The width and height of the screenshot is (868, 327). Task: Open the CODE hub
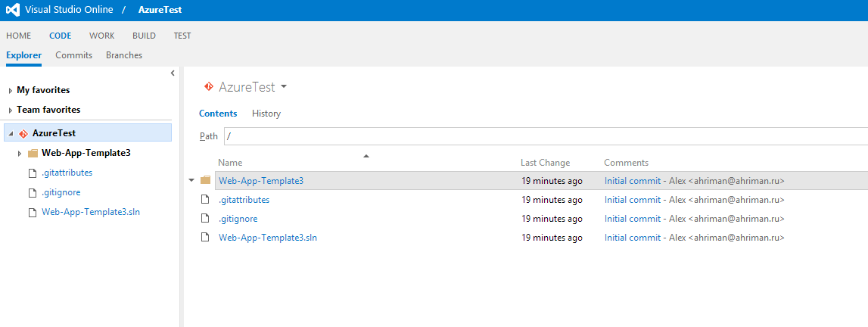(61, 36)
